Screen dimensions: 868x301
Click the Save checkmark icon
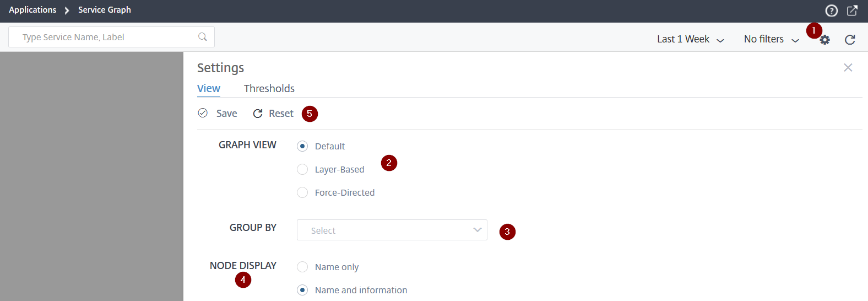203,113
